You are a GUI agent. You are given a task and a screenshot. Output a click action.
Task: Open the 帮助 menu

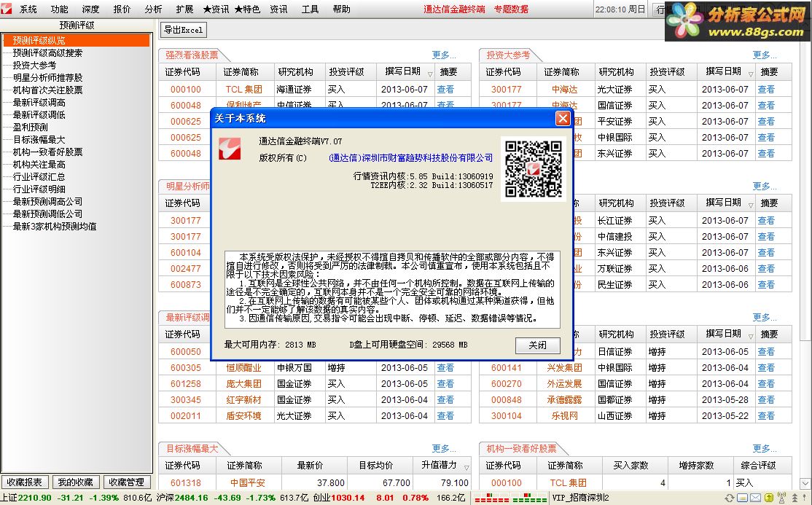tap(341, 9)
